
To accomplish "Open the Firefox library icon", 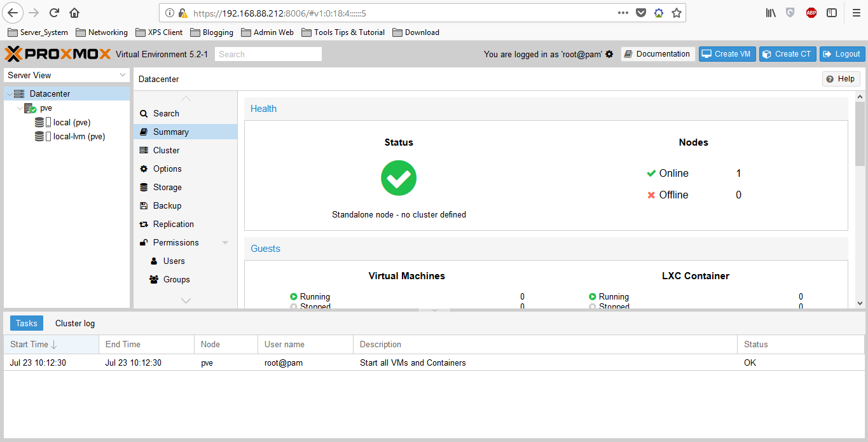I will tap(771, 13).
